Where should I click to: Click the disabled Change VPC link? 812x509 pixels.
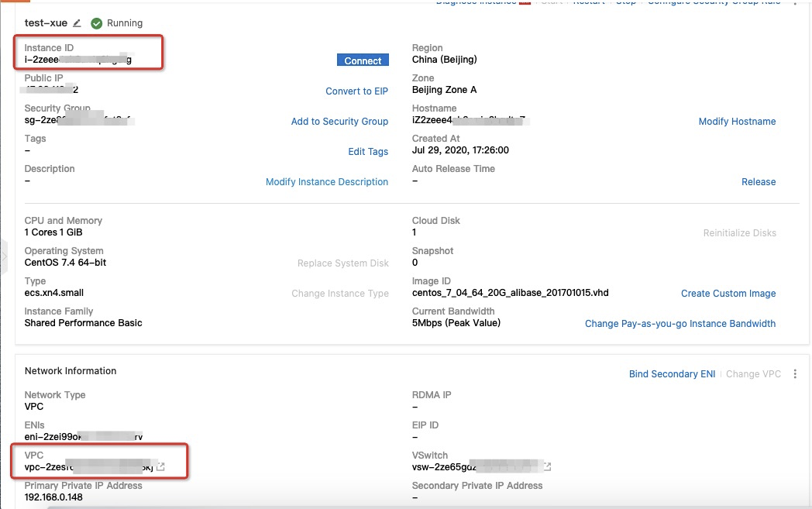753,374
